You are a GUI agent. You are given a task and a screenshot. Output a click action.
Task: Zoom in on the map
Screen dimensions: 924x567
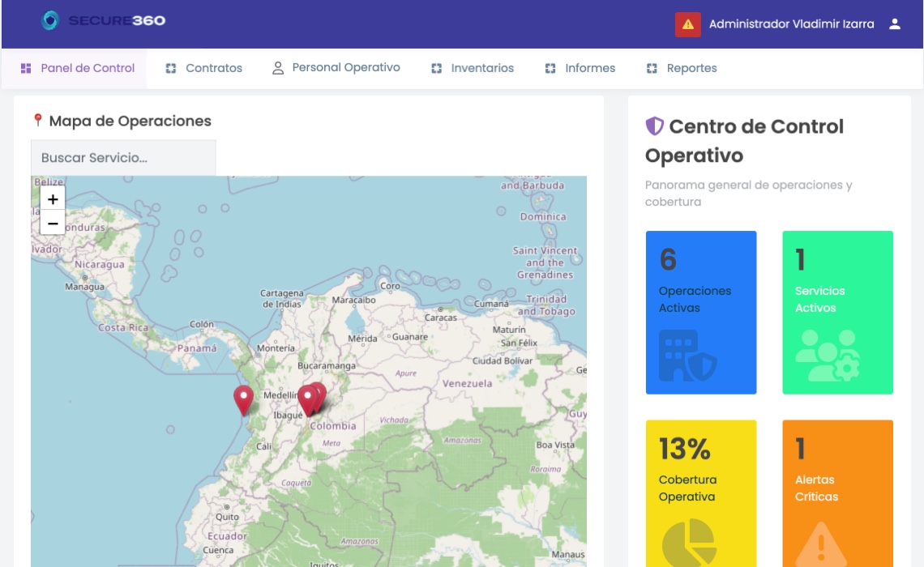pos(53,199)
